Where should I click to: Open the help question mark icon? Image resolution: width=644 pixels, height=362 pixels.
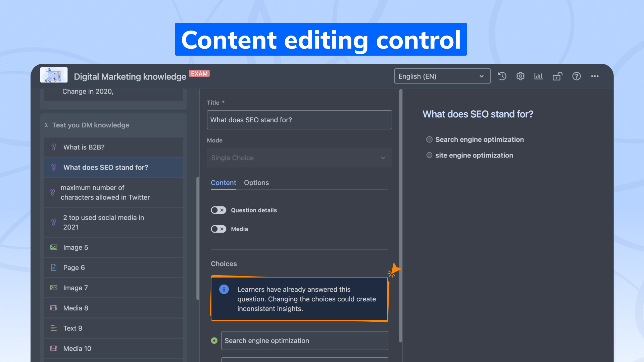point(576,76)
